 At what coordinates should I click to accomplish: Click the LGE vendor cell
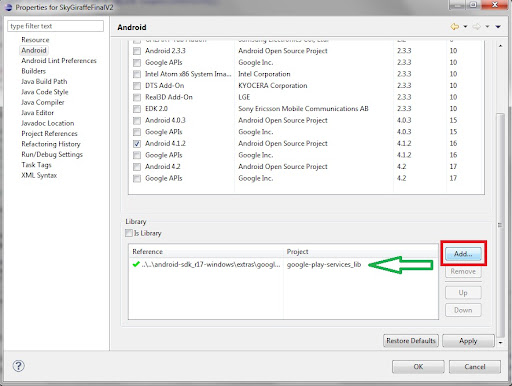coord(244,97)
